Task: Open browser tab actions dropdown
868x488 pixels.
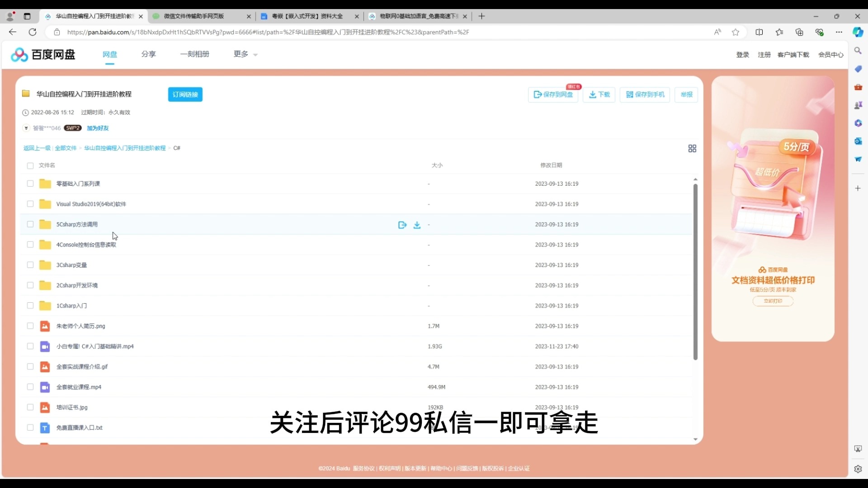Action: (x=27, y=16)
